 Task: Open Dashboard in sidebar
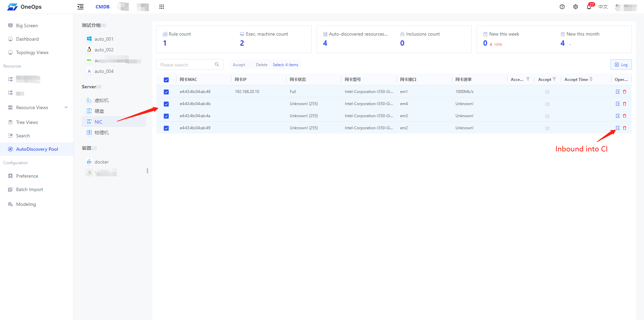click(27, 39)
